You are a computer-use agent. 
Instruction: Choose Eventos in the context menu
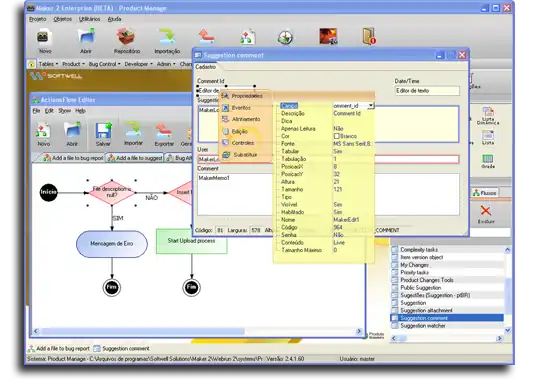click(x=241, y=108)
